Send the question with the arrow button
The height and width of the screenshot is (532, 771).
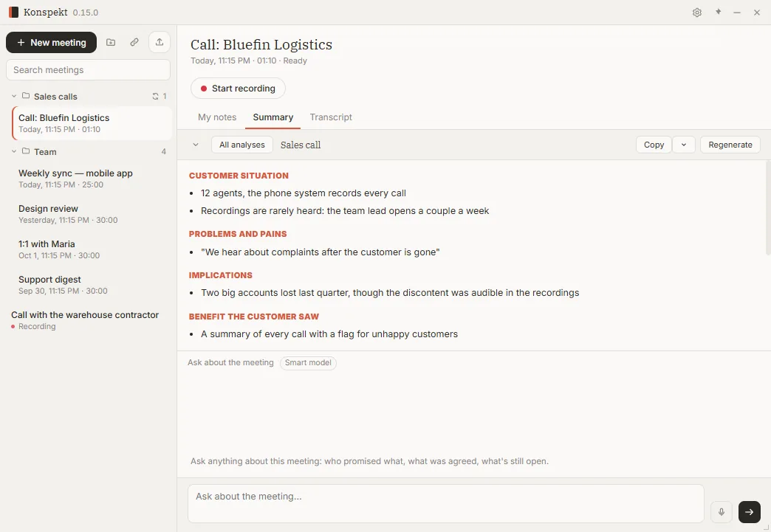click(x=750, y=512)
